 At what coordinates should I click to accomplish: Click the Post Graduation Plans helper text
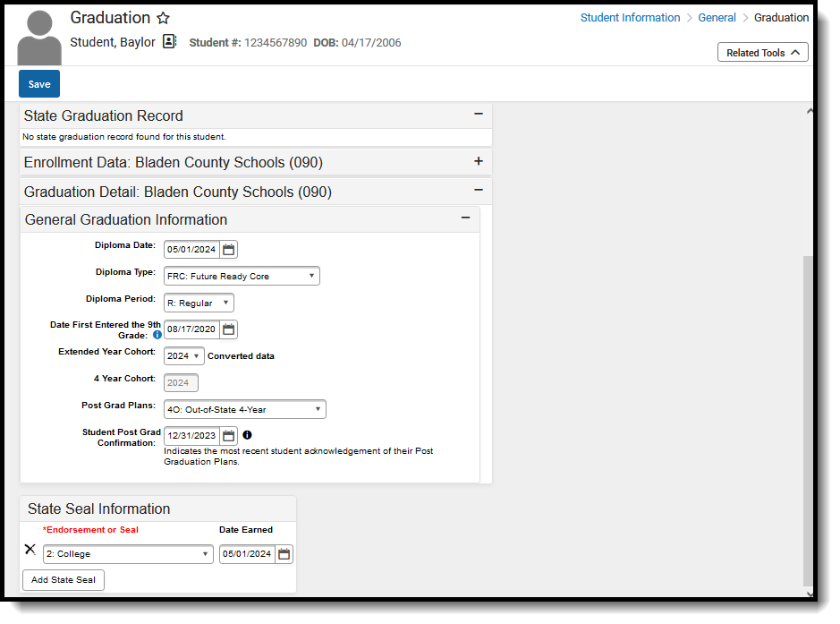click(299, 457)
